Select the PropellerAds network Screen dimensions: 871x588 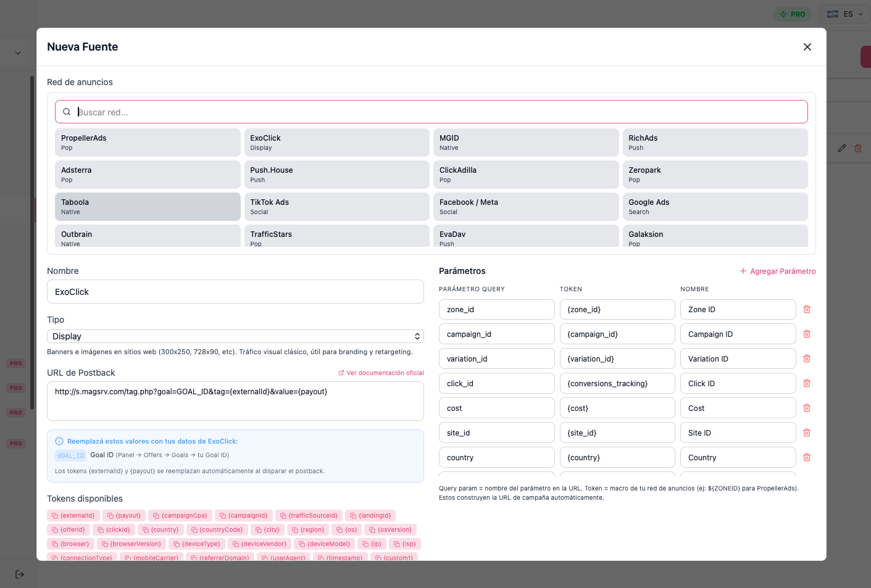click(x=148, y=143)
